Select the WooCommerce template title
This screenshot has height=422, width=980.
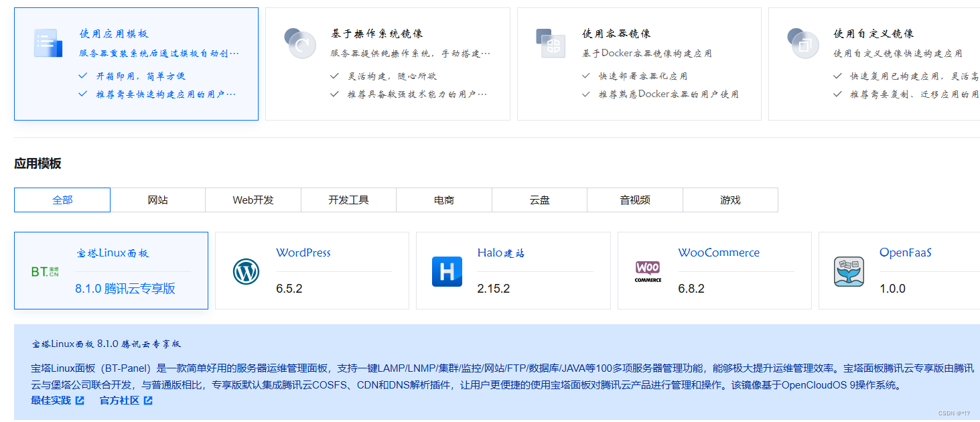[x=719, y=253]
